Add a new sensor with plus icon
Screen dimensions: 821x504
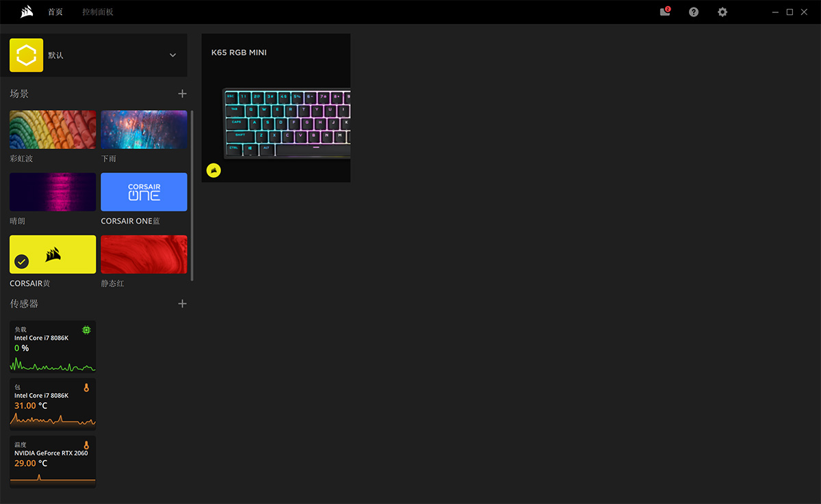tap(182, 304)
